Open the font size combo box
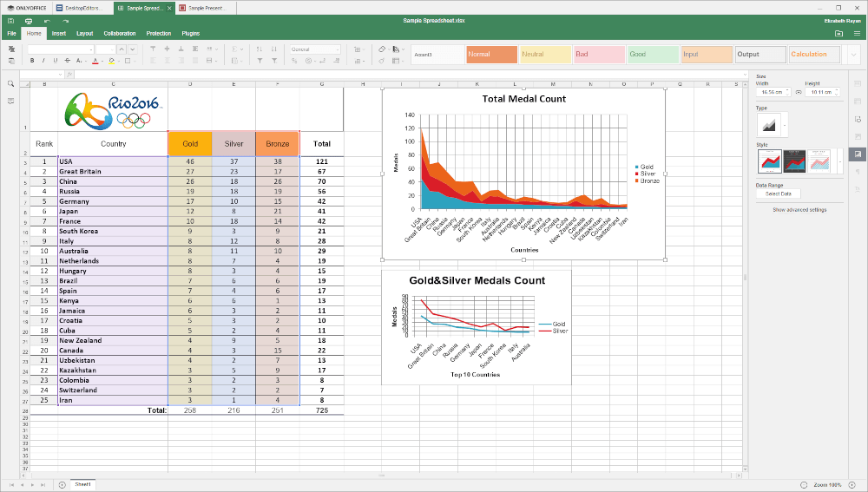The height and width of the screenshot is (492, 868). point(105,49)
